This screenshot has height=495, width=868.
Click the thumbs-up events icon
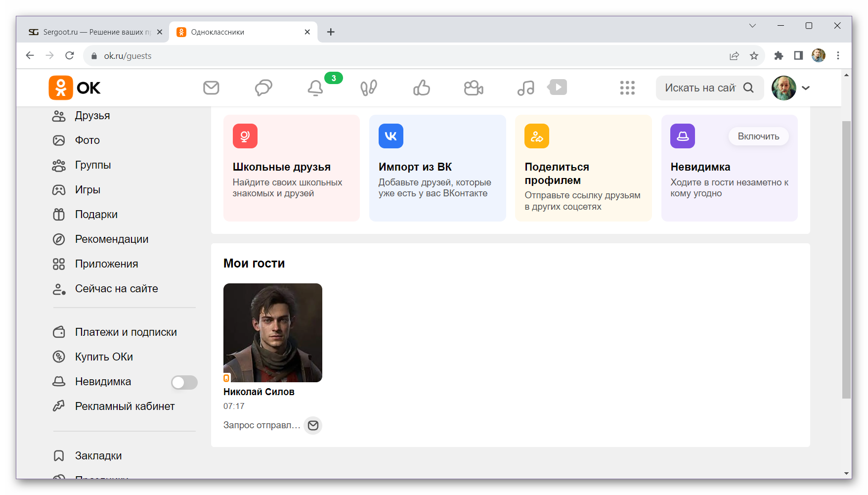click(421, 88)
